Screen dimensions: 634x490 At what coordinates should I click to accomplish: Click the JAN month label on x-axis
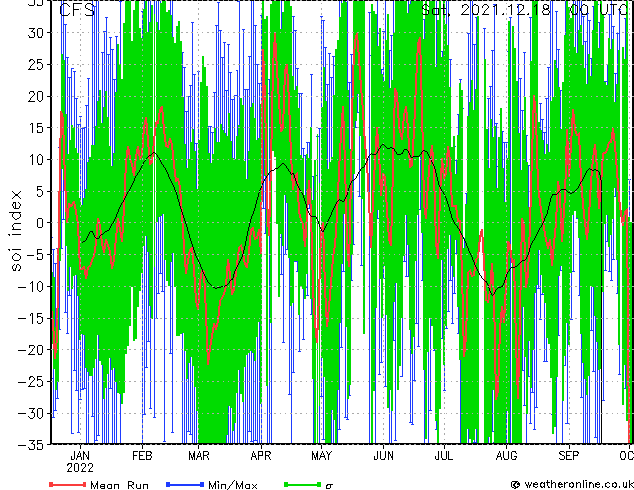(80, 456)
